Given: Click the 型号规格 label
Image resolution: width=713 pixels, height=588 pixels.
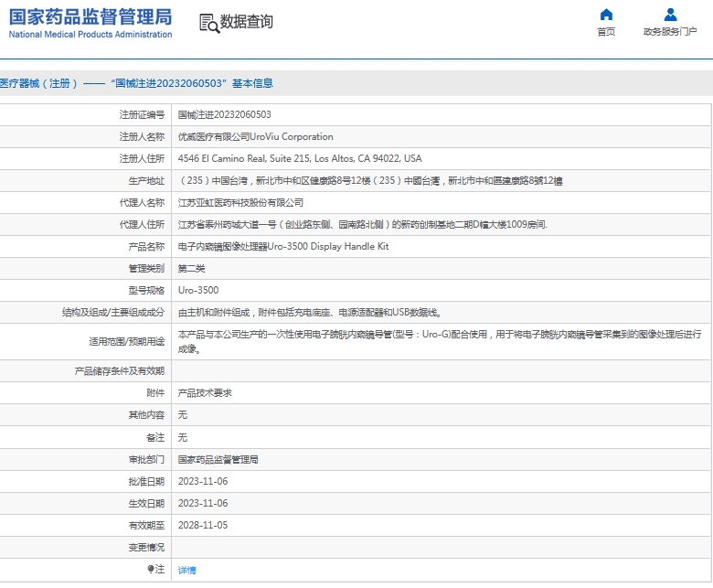Looking at the screenshot, I should pyautogui.click(x=146, y=290).
